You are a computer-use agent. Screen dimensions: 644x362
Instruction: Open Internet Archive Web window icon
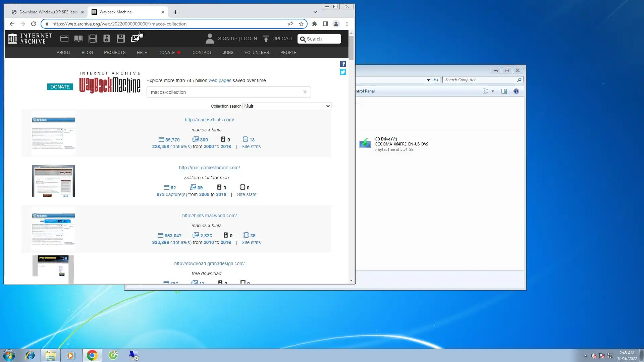tap(64, 39)
